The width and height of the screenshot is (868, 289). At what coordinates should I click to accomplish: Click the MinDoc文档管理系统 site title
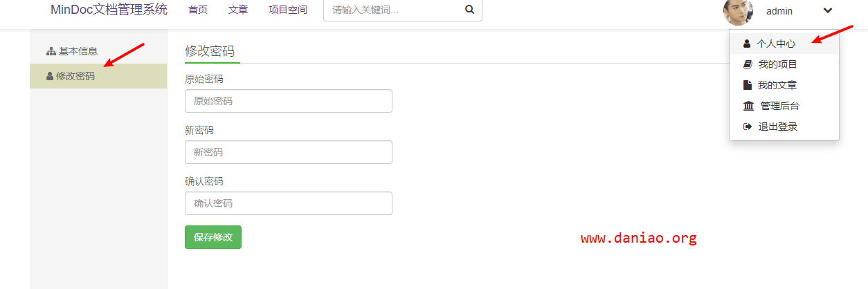(x=109, y=10)
